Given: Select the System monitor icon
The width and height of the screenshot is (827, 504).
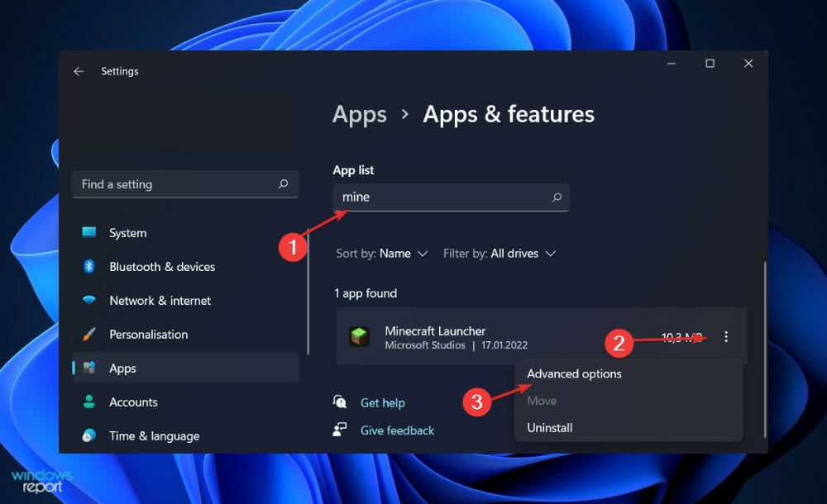Looking at the screenshot, I should pyautogui.click(x=89, y=232).
